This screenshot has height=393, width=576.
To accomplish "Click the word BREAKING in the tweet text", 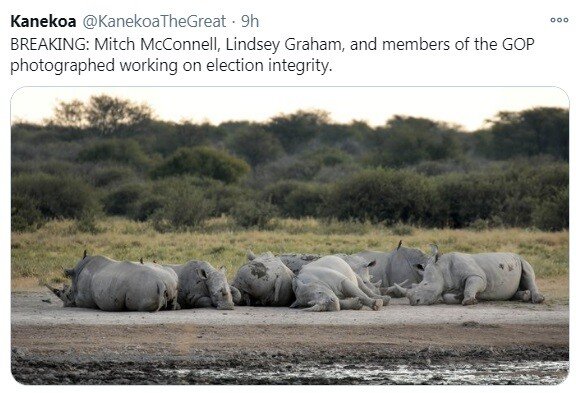I will [47, 44].
